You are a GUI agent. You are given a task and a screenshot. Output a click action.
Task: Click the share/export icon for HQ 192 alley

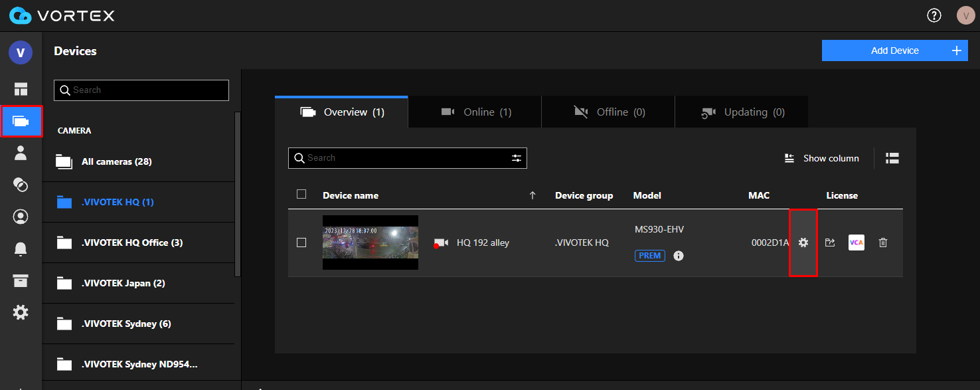[829, 243]
